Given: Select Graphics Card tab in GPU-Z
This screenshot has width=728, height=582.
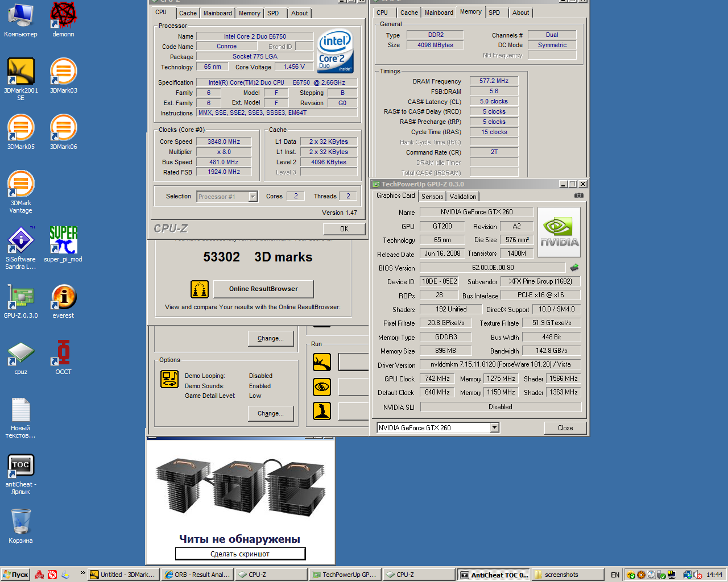Looking at the screenshot, I should pyautogui.click(x=396, y=196).
